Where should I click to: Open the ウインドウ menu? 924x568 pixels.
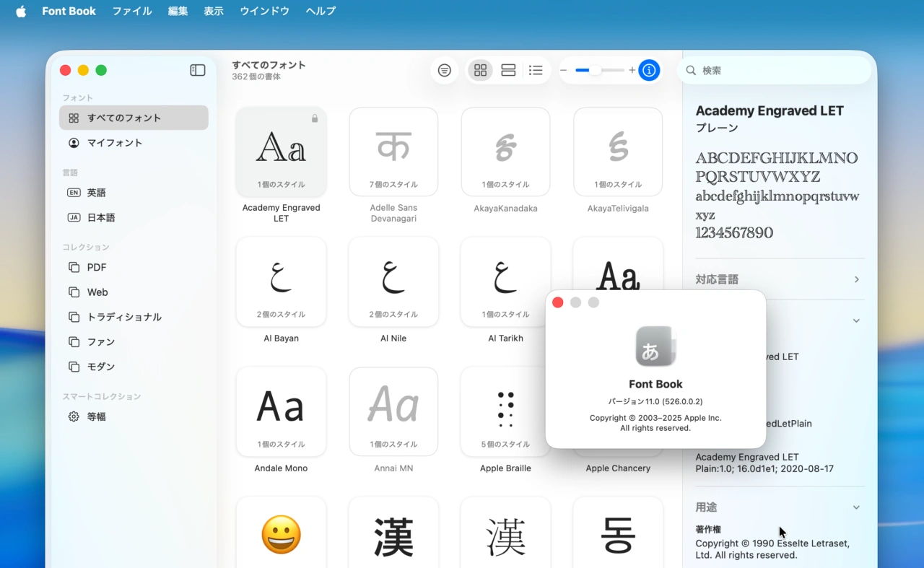264,11
